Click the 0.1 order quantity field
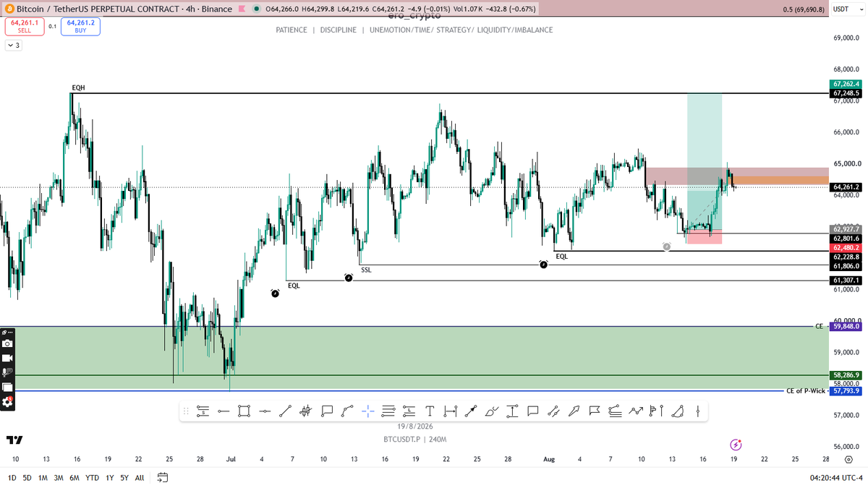 [x=52, y=26]
